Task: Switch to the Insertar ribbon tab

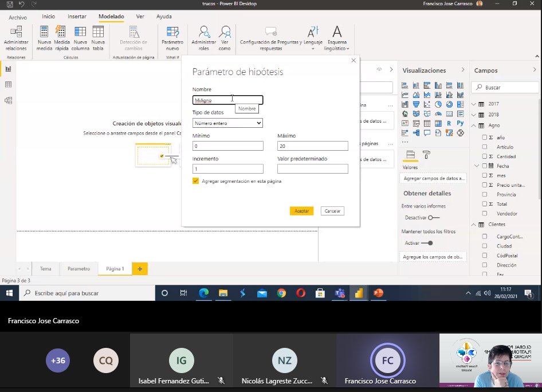Action: pyautogui.click(x=77, y=16)
